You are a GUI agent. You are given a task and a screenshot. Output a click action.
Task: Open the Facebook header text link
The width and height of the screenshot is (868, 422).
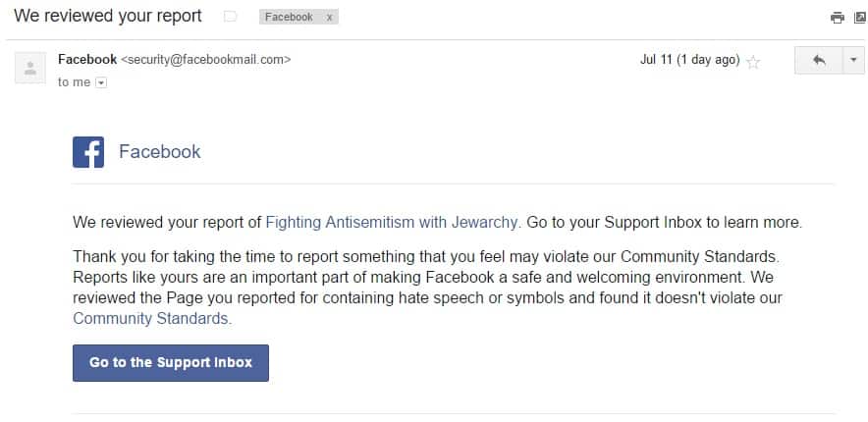pos(159,151)
